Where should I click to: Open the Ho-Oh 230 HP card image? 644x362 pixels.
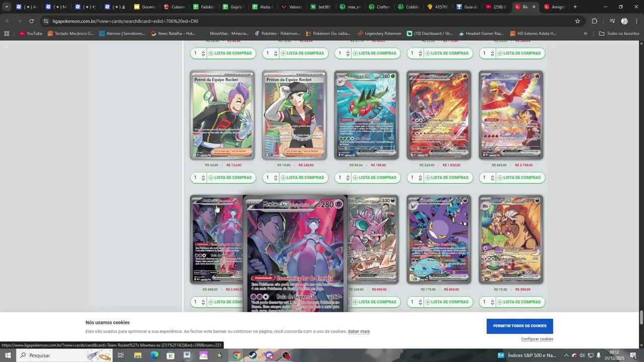click(511, 115)
